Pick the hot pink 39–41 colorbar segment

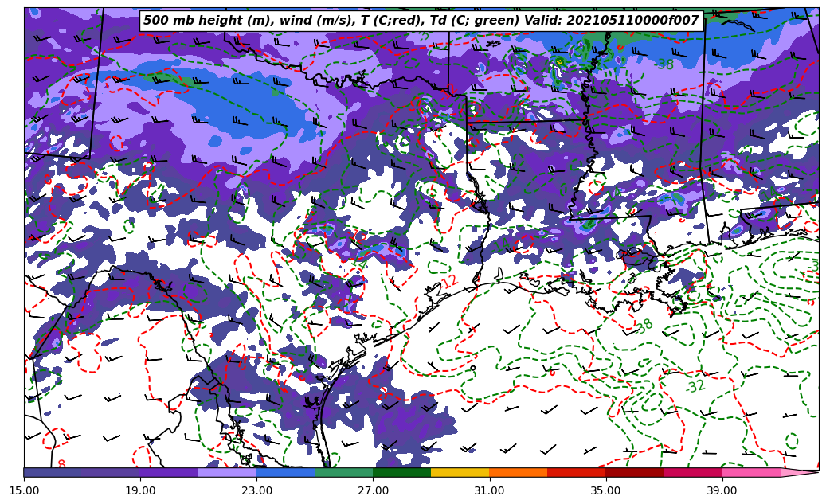tap(751, 472)
